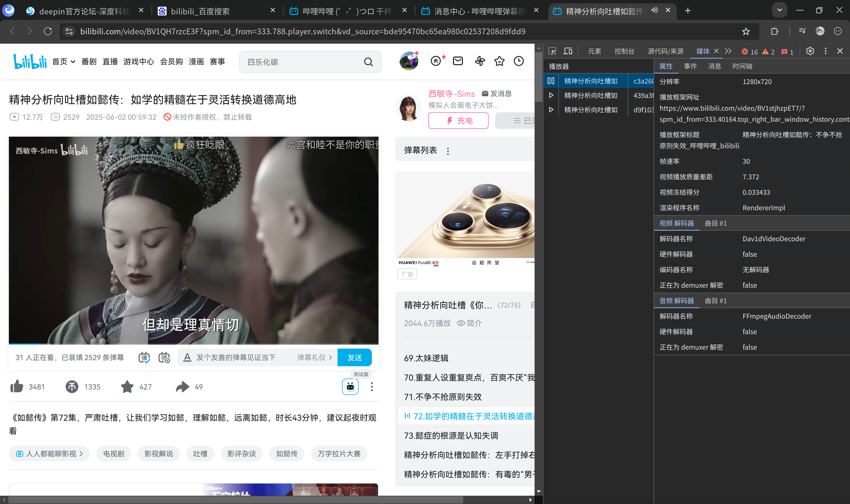Open the browser extensions puzzle icon
This screenshot has height=504, width=850.
(774, 31)
